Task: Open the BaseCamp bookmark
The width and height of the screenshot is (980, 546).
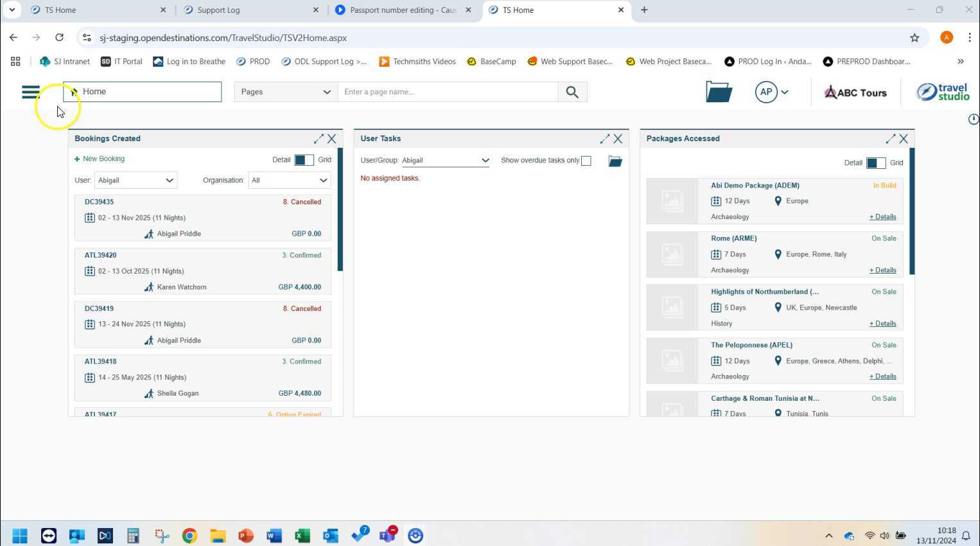Action: click(x=491, y=62)
